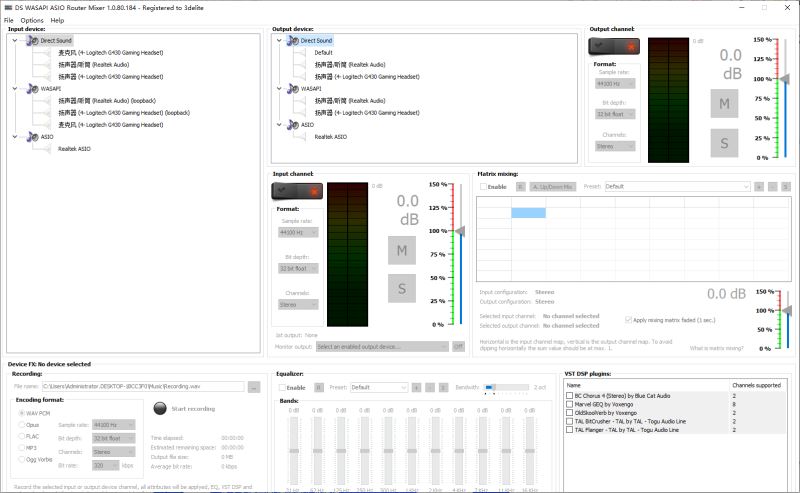This screenshot has height=493, width=800.
Task: Open output channel Sample rate dropdown
Action: click(x=615, y=84)
